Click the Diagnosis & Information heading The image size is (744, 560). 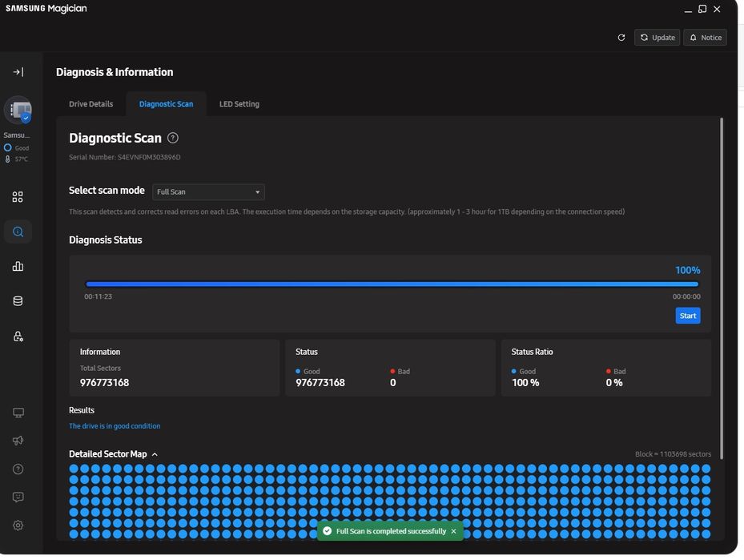pyautogui.click(x=115, y=72)
